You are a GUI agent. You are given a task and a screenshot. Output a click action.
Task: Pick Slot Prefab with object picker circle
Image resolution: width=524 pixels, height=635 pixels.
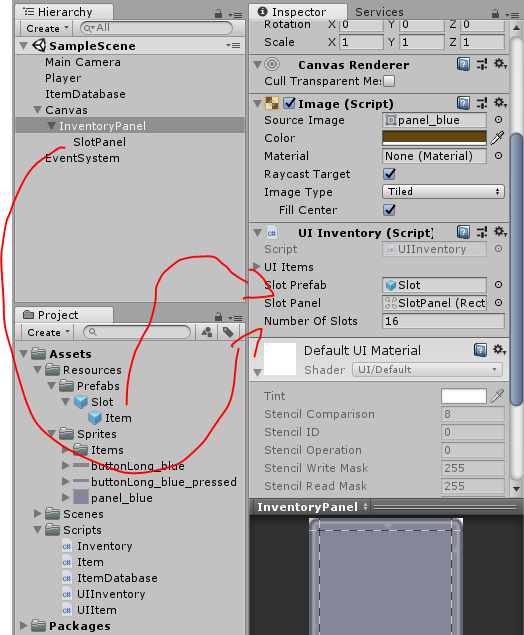(x=498, y=285)
